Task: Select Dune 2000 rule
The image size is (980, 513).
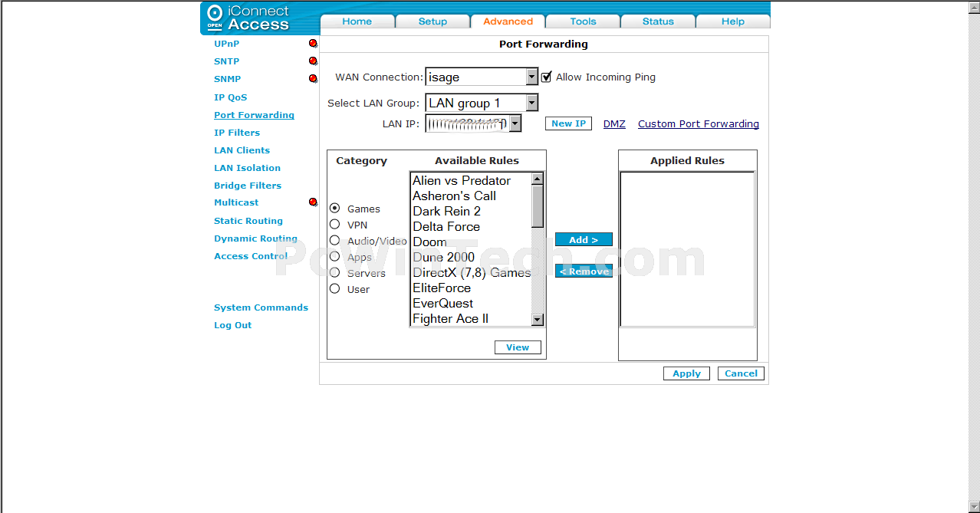Action: click(471, 257)
